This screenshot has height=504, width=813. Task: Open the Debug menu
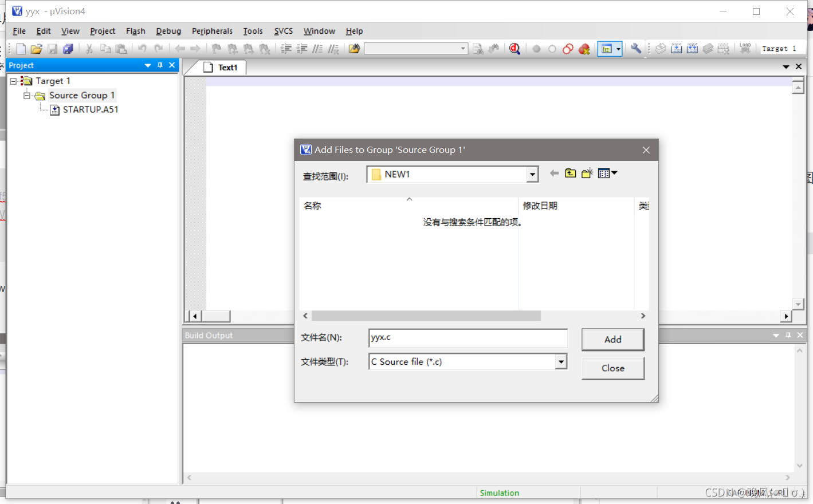(x=168, y=31)
